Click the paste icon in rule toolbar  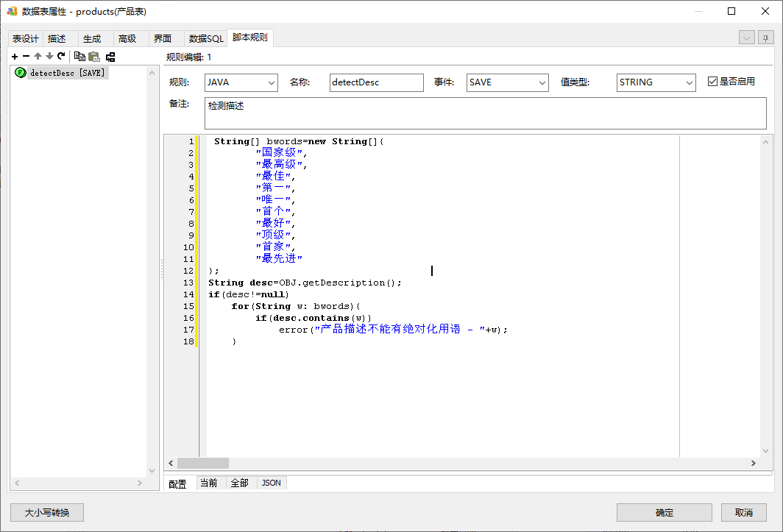93,57
